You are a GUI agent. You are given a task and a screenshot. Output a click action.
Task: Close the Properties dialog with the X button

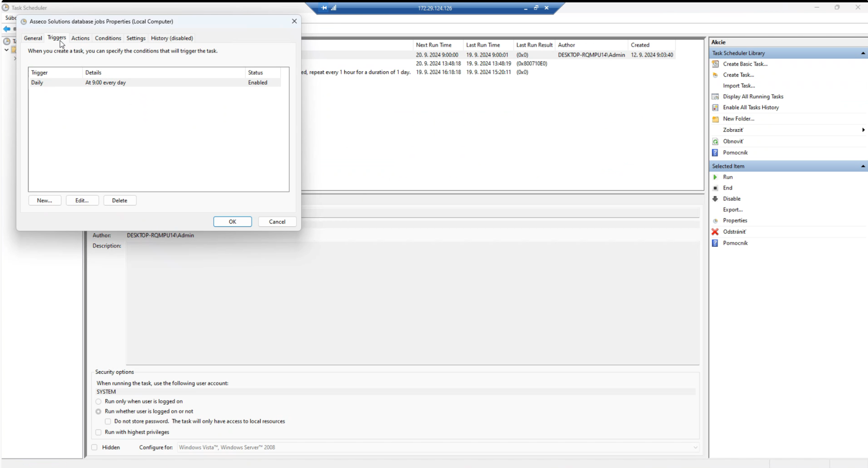[295, 21]
